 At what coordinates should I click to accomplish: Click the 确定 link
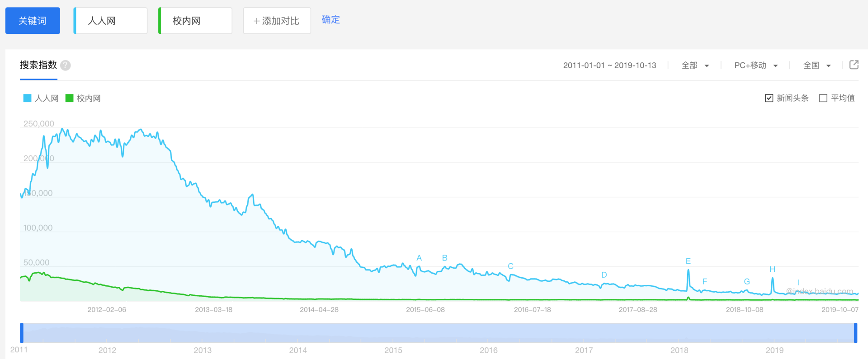pos(330,19)
